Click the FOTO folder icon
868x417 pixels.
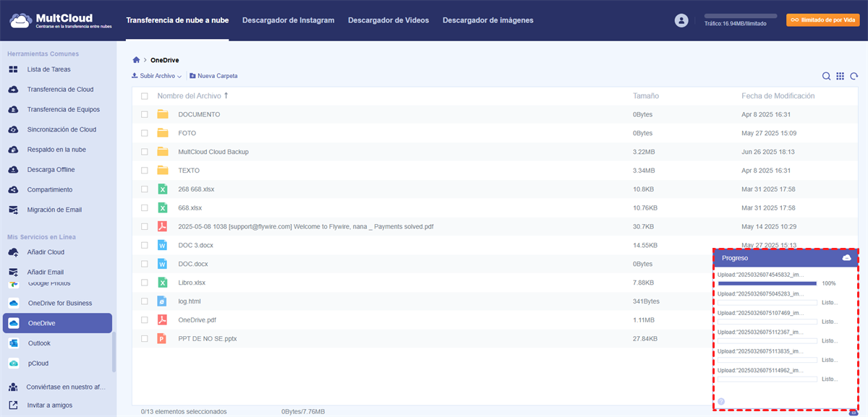pyautogui.click(x=163, y=133)
